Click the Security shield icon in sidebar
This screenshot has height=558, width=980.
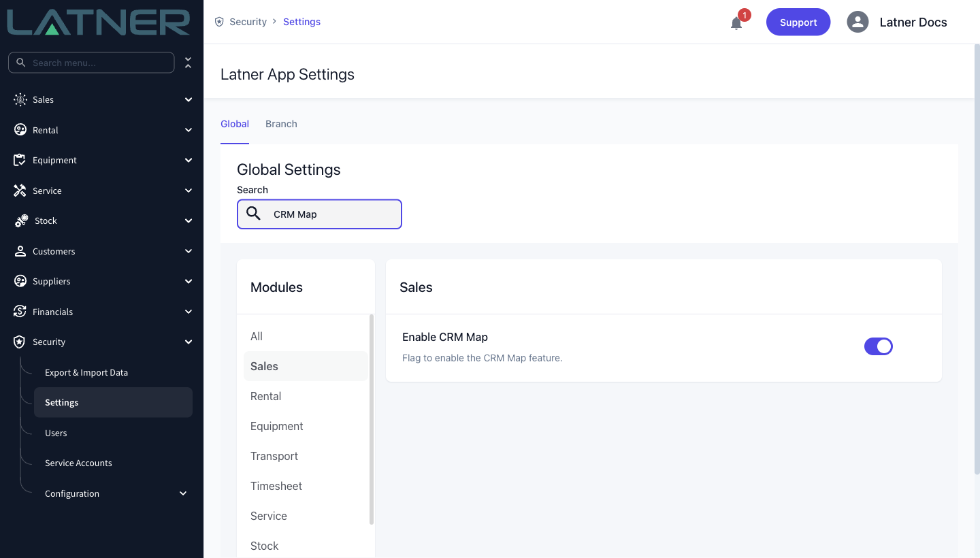(x=20, y=342)
